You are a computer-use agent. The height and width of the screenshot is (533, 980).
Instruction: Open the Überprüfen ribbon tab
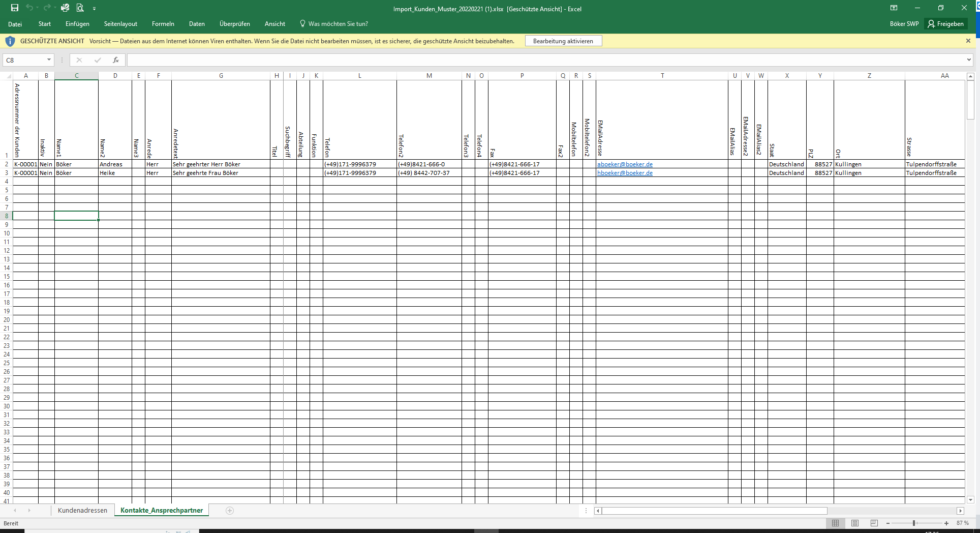[x=235, y=24]
